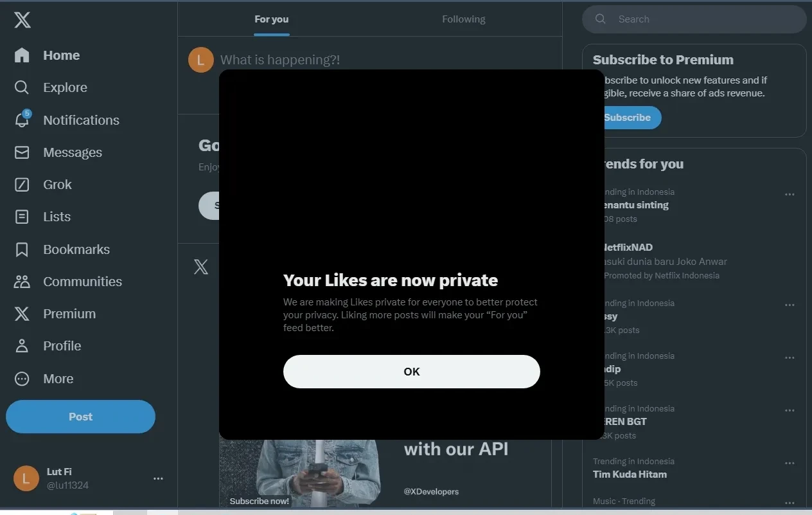Open the More circle icon
This screenshot has width=812, height=515.
click(x=22, y=379)
